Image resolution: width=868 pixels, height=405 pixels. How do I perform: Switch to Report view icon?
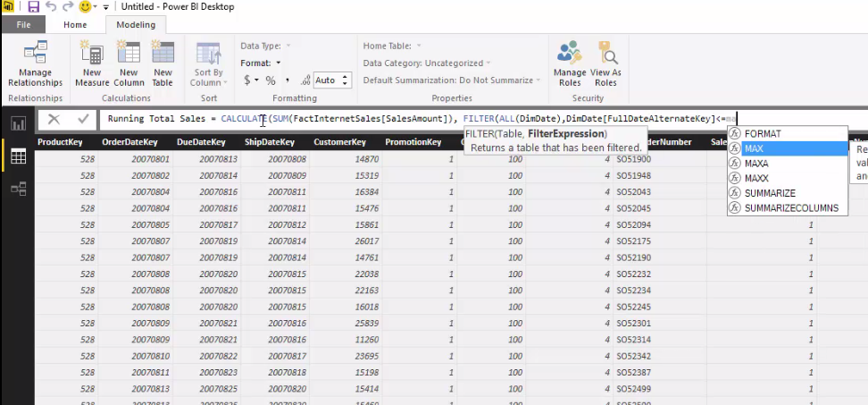(x=18, y=123)
